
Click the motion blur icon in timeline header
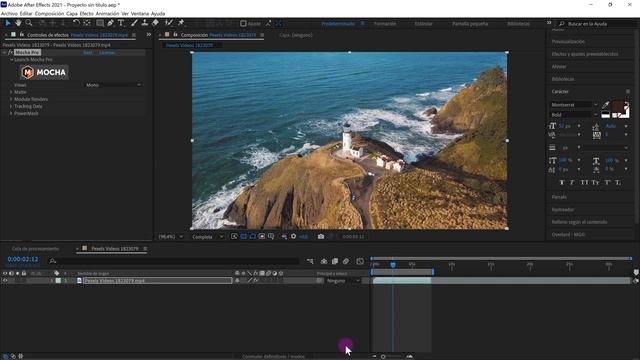tap(346, 261)
